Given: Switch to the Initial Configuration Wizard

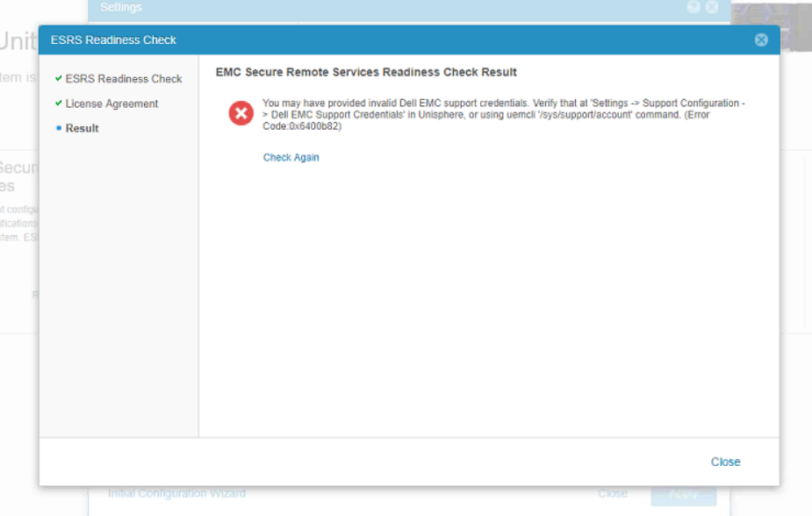Looking at the screenshot, I should tap(176, 492).
